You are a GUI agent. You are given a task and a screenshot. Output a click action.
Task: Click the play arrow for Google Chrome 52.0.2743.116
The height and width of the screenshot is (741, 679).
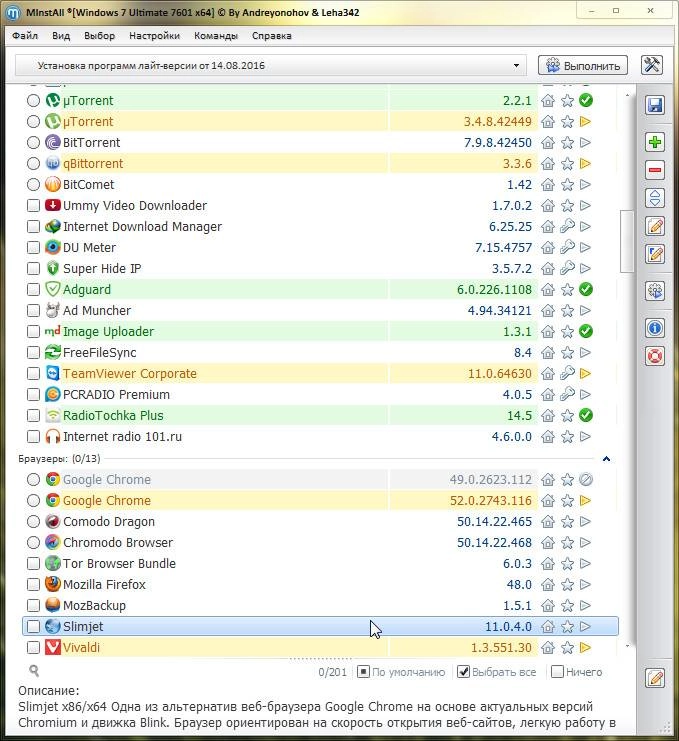[x=585, y=500]
